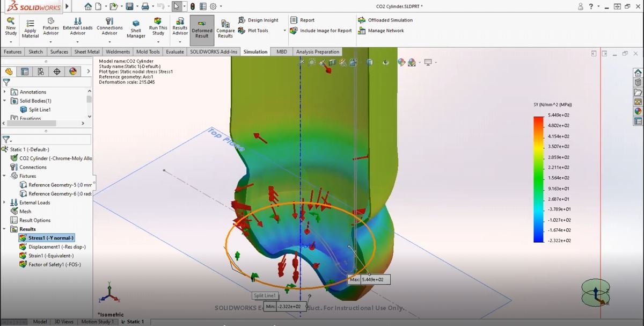Click the Save icon in the top toolbar

(x=129, y=6)
